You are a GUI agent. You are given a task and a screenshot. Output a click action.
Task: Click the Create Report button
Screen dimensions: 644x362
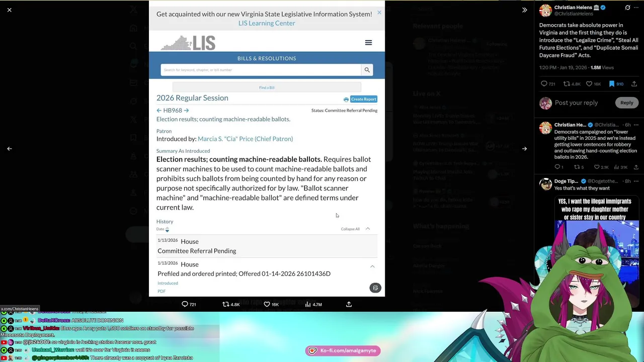click(x=364, y=99)
